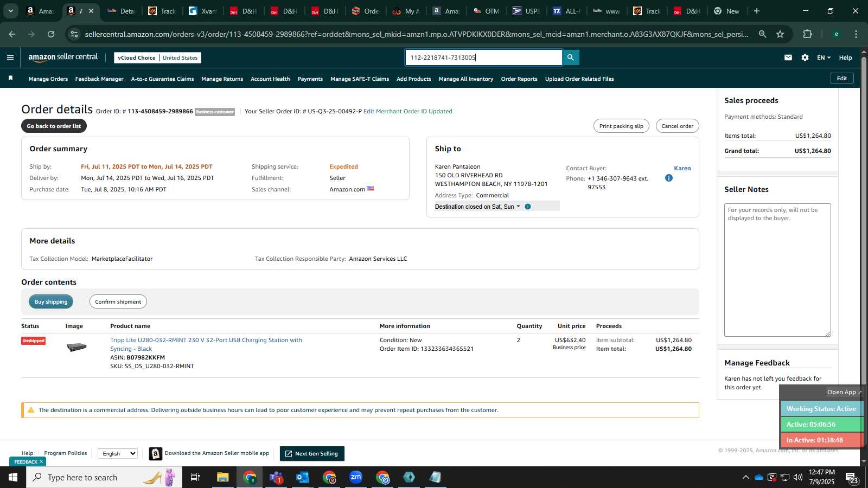Bookmark this page with the star icon

click(x=780, y=34)
